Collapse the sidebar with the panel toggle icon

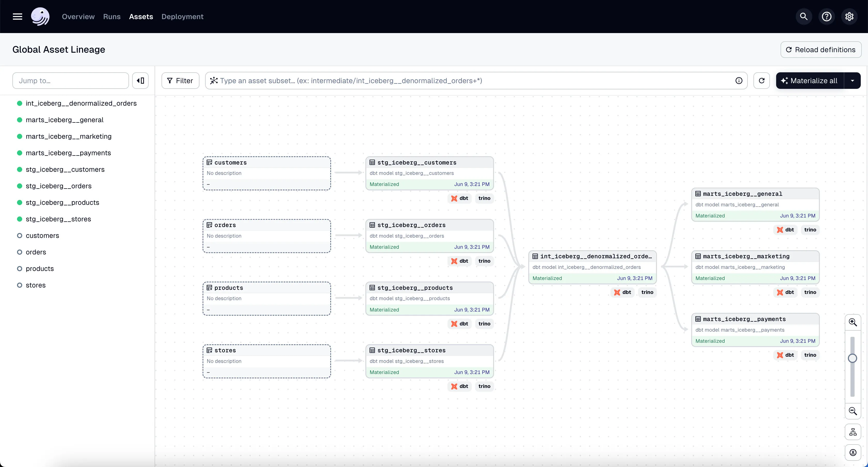pos(140,81)
